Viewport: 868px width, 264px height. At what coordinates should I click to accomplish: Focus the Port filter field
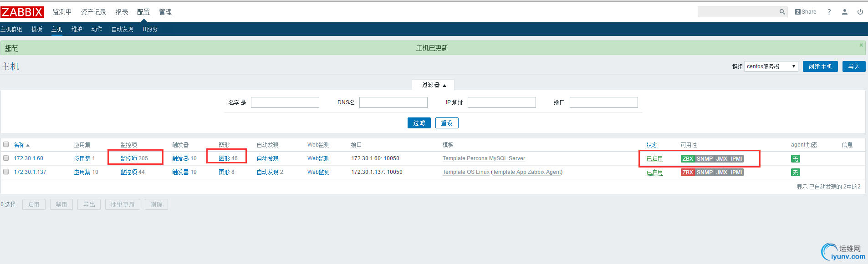coord(604,102)
